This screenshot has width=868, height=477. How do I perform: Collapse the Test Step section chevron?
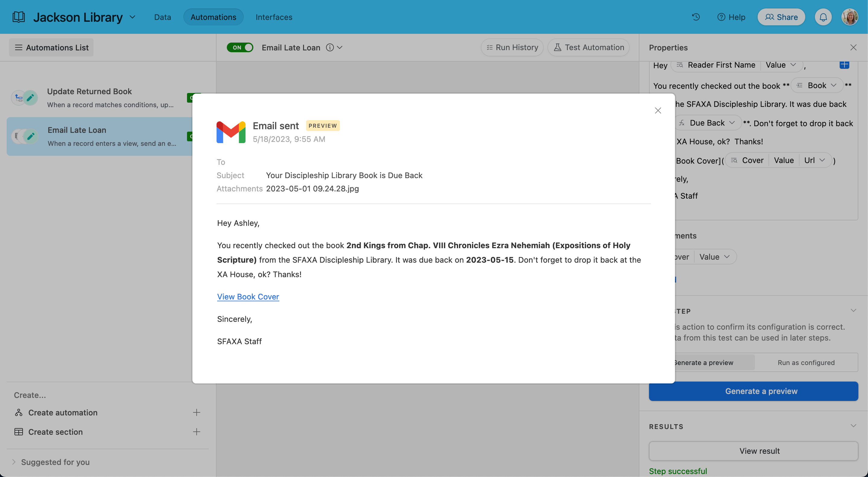tap(853, 310)
